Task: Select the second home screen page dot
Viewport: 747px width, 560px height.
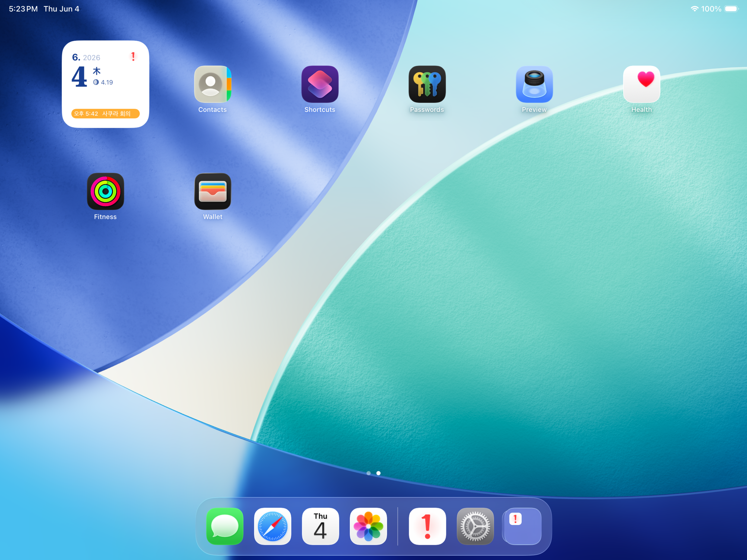Action: coord(378,473)
